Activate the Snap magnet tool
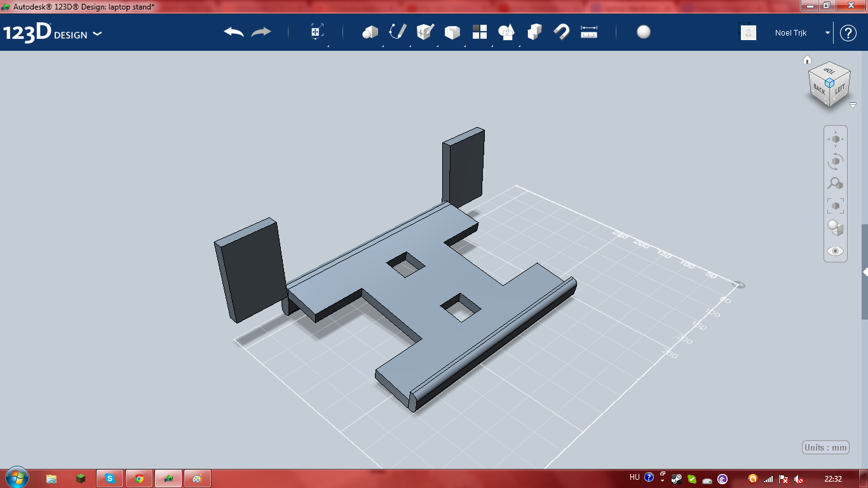868x488 pixels. [562, 32]
